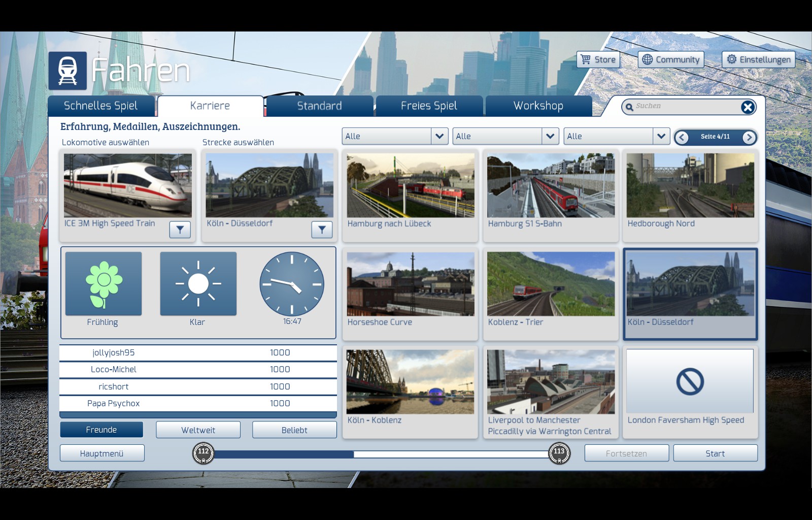
Task: Click the level 112 badge
Action: [x=204, y=453]
